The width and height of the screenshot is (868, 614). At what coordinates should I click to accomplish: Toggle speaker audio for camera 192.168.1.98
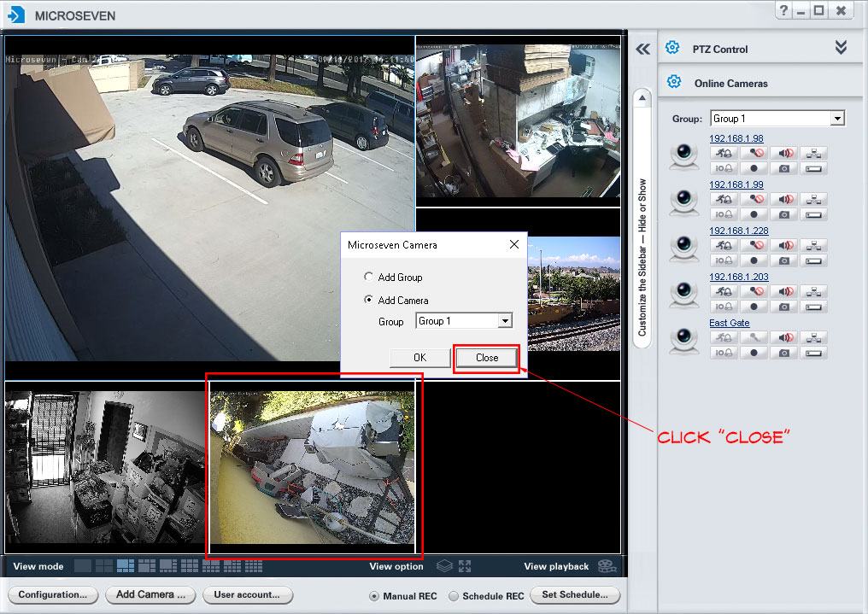(784, 153)
